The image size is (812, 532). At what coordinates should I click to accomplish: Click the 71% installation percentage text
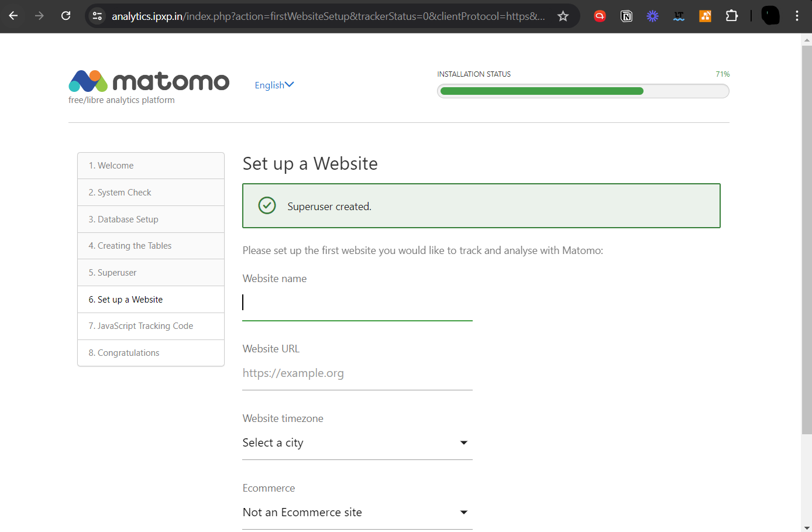tap(722, 74)
